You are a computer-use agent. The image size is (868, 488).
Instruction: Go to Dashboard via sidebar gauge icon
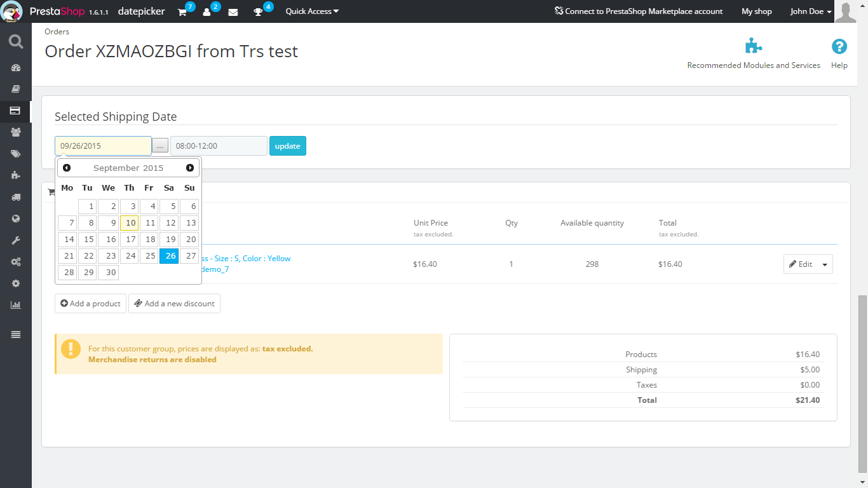tap(16, 67)
